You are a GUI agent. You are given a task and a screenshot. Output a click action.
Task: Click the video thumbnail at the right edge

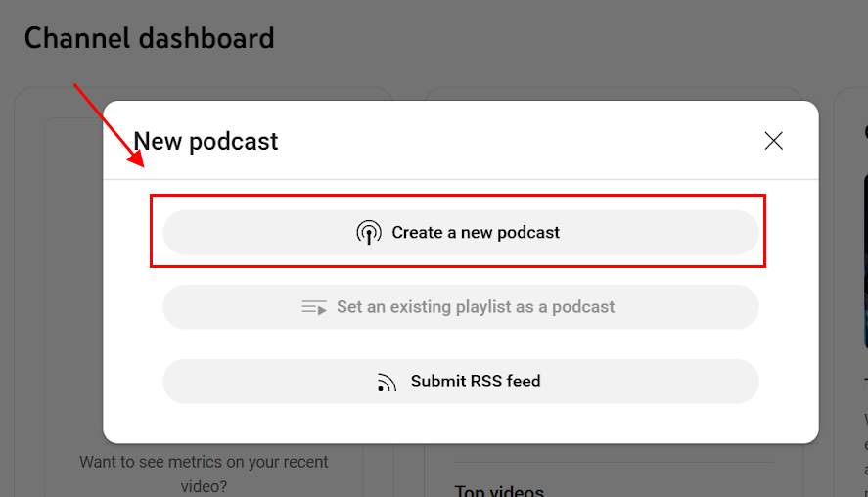(865, 261)
